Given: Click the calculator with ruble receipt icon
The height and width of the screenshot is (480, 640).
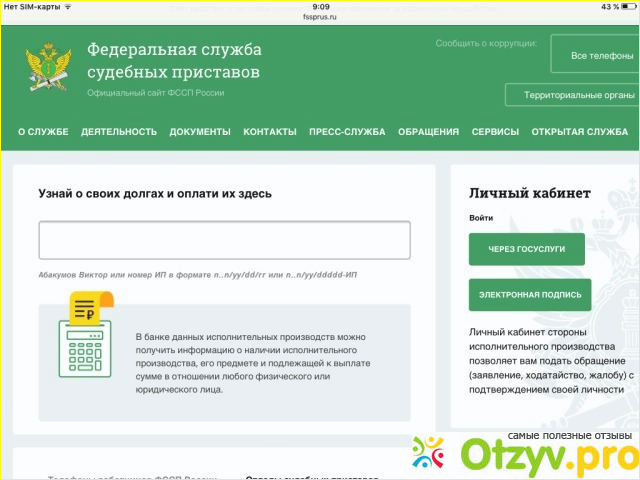Looking at the screenshot, I should 85,335.
